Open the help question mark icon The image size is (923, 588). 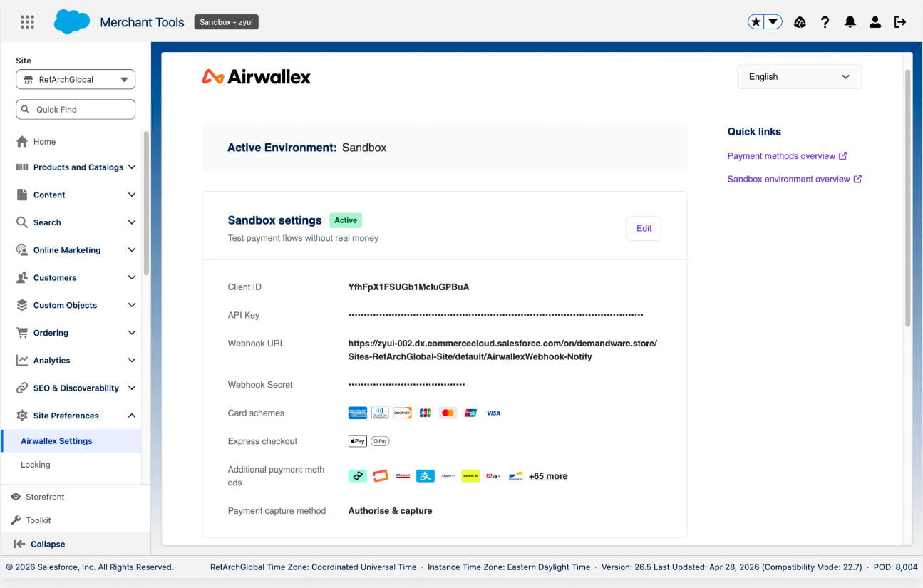(825, 22)
